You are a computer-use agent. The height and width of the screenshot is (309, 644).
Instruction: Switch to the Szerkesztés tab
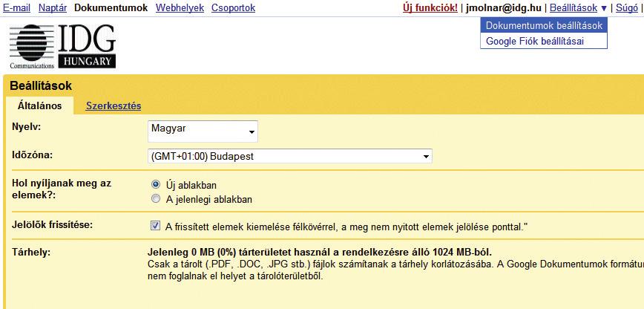(x=114, y=105)
